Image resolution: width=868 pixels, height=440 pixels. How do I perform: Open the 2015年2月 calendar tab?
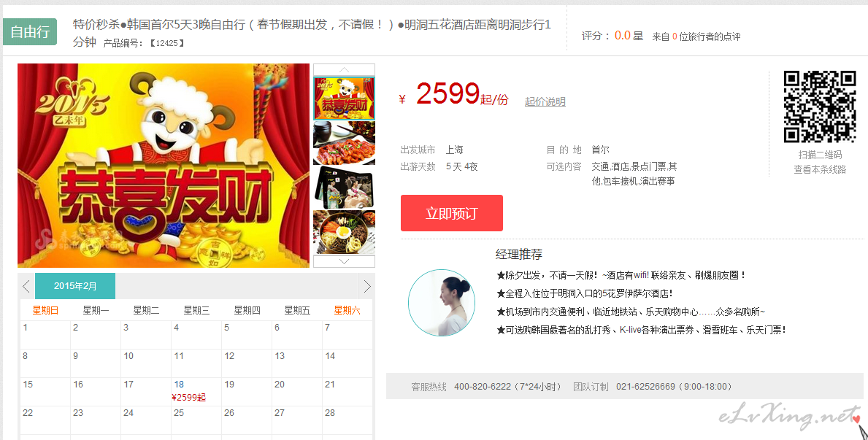click(75, 286)
